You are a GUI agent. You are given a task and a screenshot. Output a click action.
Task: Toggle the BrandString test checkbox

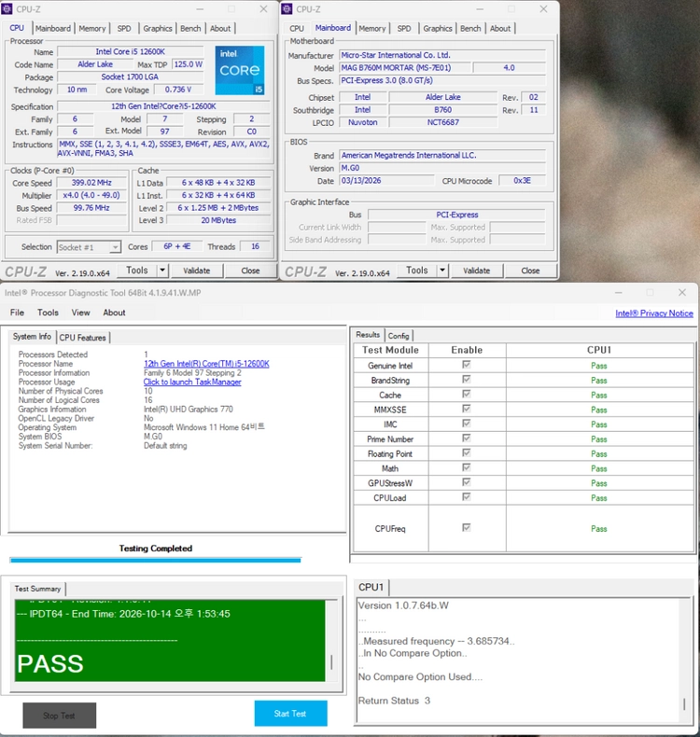[x=467, y=380]
